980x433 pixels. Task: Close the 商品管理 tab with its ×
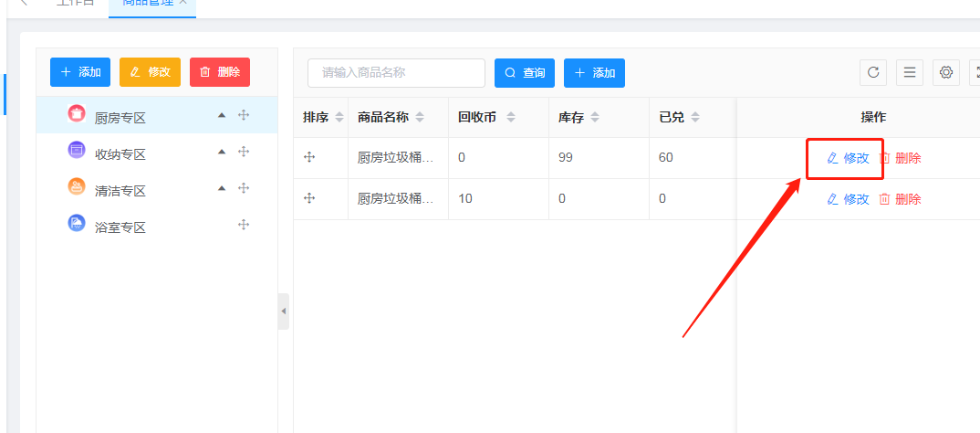point(182,3)
